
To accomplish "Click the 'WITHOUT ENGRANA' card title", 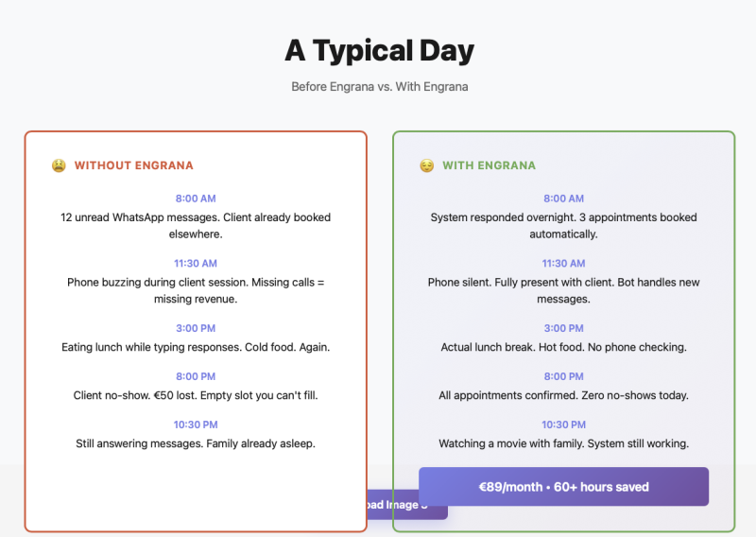I will point(133,165).
